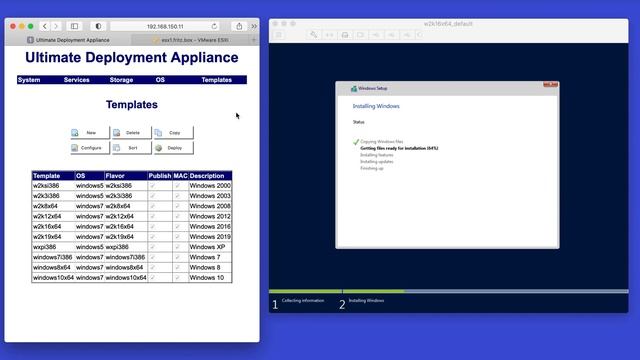This screenshot has height=360, width=640.
Task: Deploy the selected template
Action: [x=173, y=148]
